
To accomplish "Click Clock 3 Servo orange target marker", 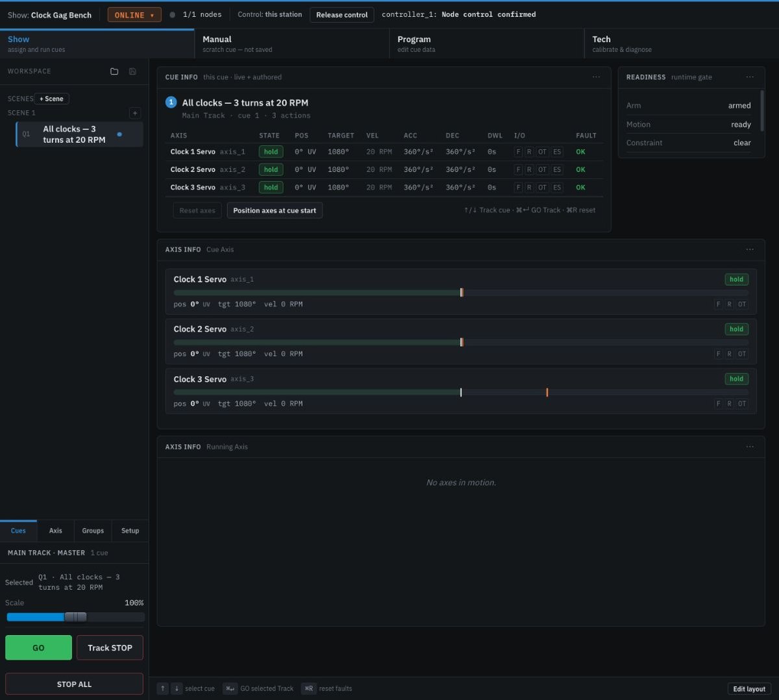I will pyautogui.click(x=547, y=392).
